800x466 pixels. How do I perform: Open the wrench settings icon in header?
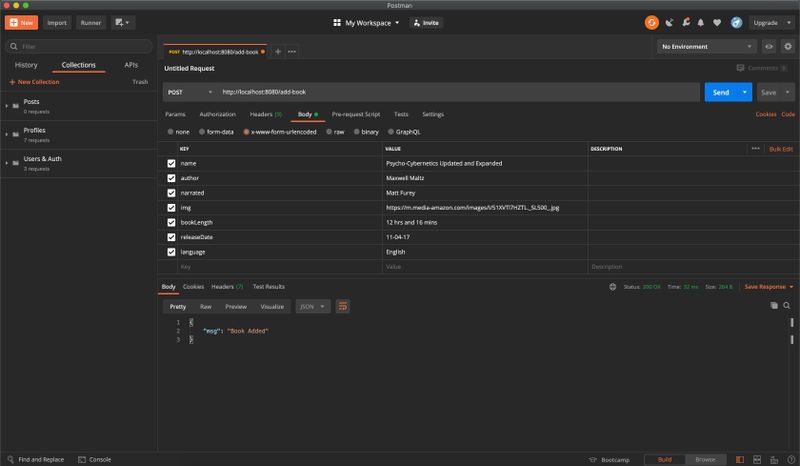coord(686,22)
